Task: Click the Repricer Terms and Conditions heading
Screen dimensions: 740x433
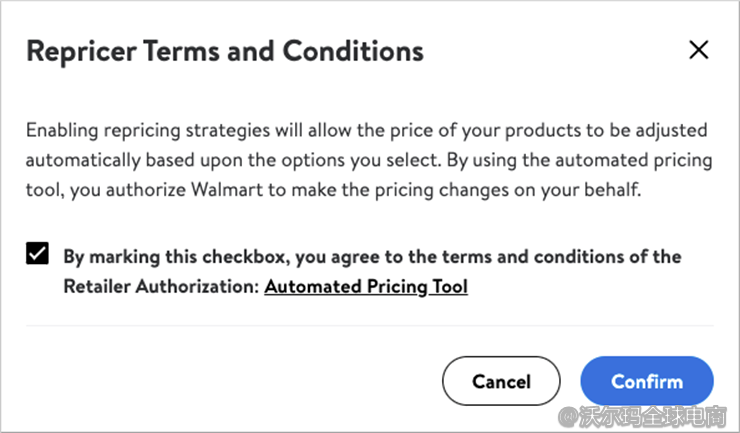Action: point(225,51)
